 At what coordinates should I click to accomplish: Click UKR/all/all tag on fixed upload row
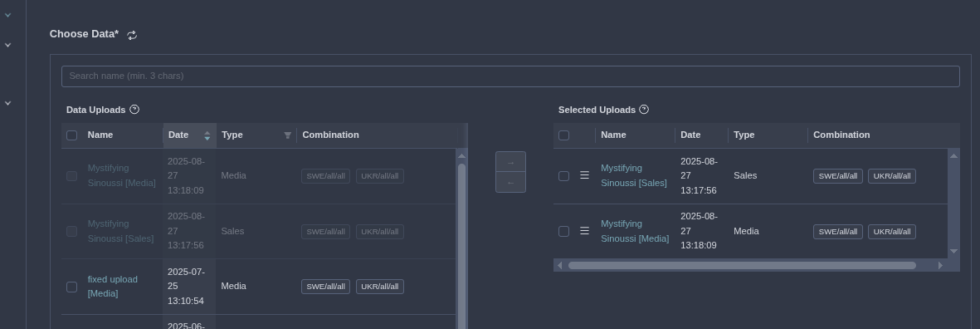click(380, 287)
